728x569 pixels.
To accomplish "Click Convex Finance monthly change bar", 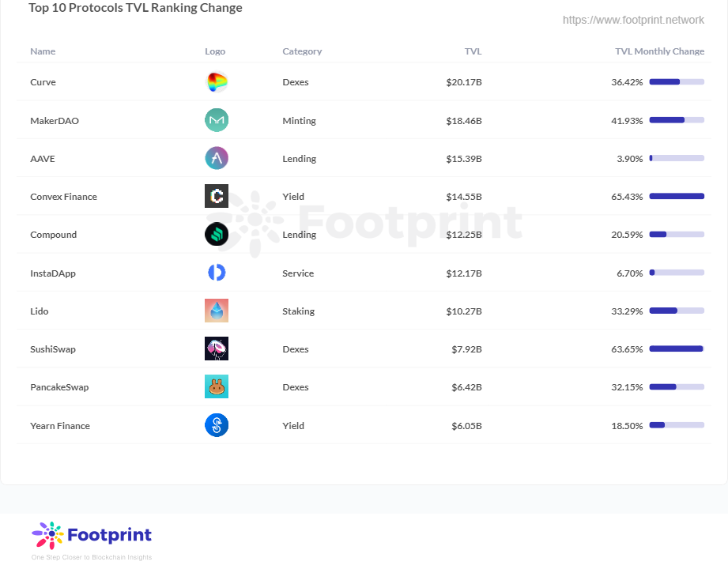I will 677,196.
